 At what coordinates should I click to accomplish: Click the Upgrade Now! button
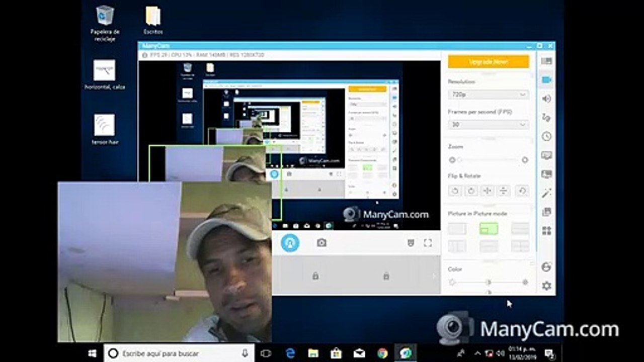point(488,62)
